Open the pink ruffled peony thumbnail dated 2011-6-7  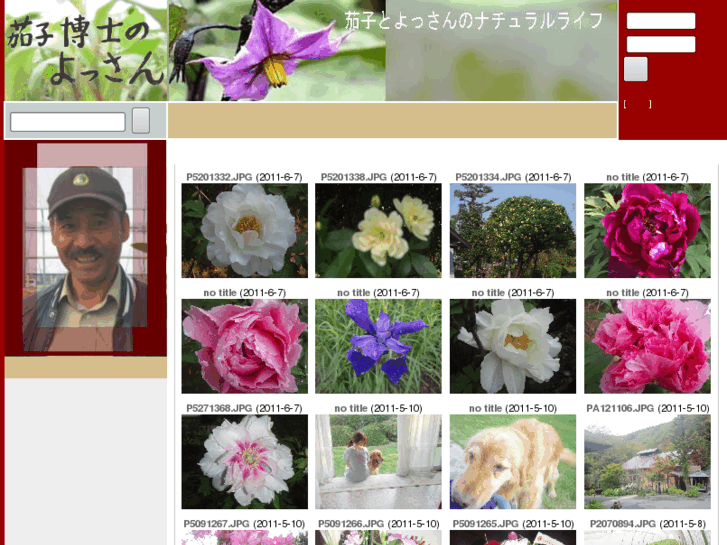pos(244,346)
